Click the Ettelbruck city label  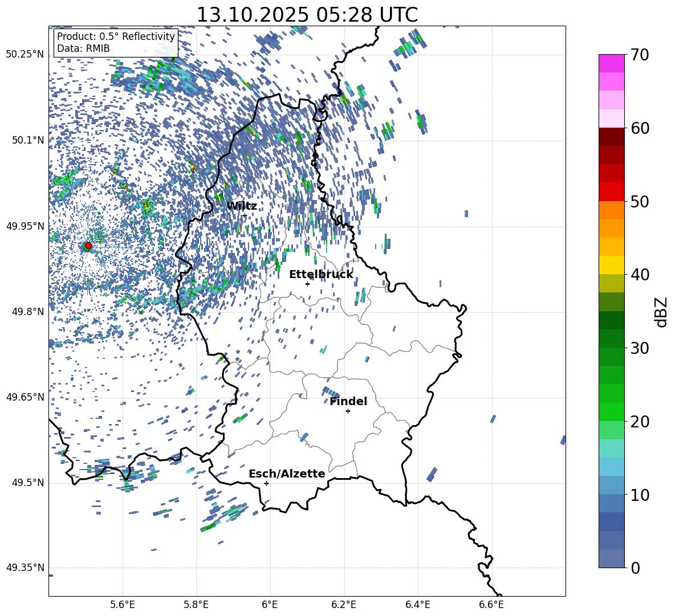[x=321, y=275]
